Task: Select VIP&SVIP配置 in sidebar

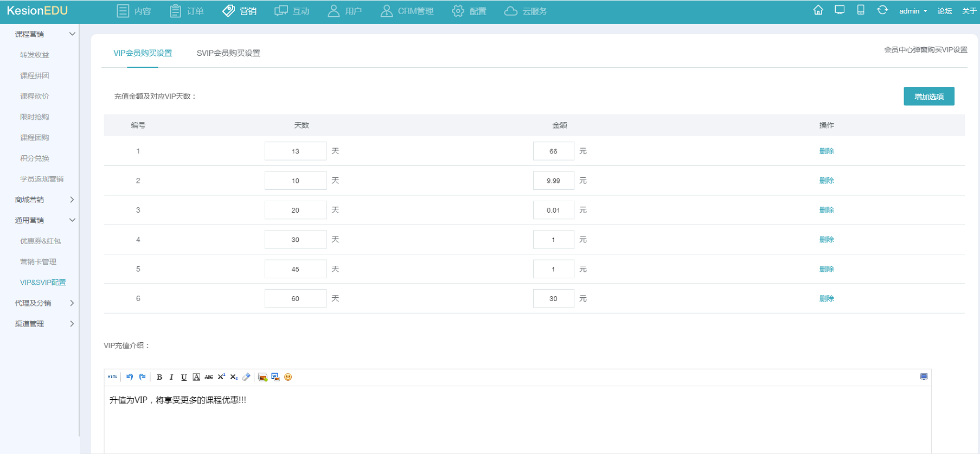Action: (43, 283)
